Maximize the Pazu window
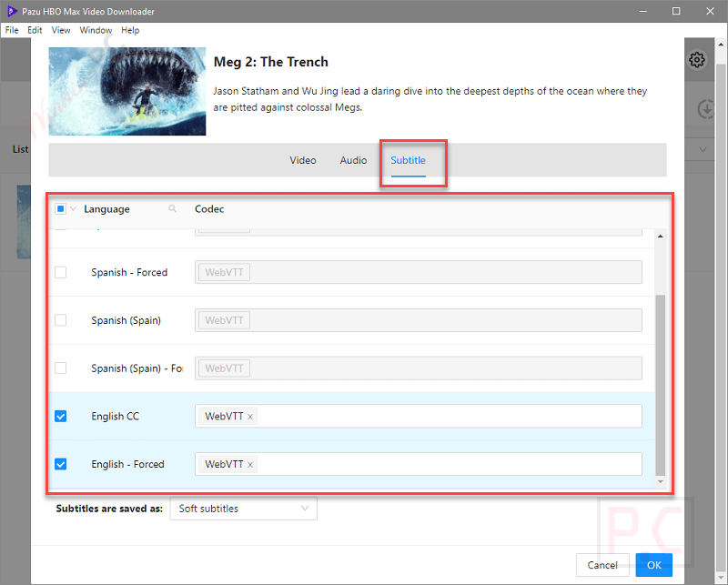Screen dimensions: 728x585 [676, 11]
